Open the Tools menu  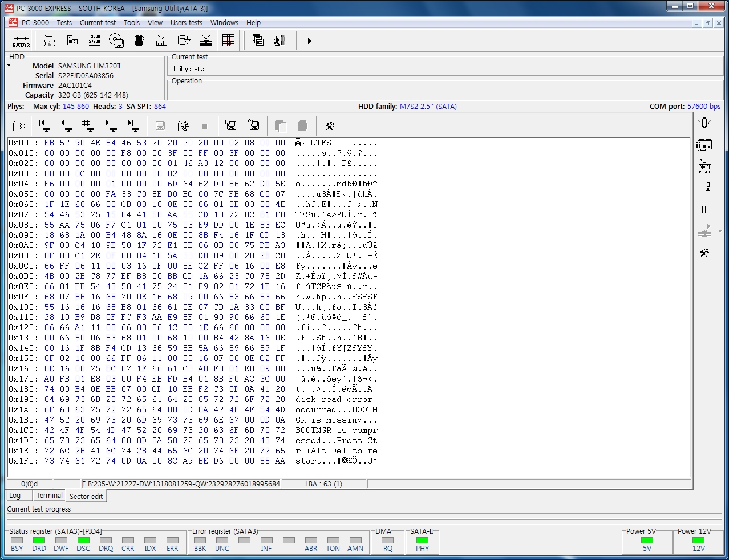(x=131, y=23)
